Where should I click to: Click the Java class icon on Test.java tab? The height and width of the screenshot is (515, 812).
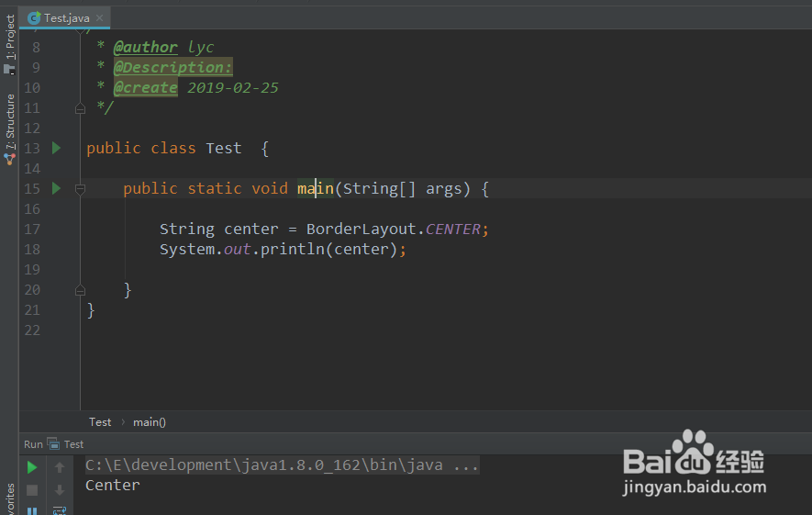pos(34,18)
